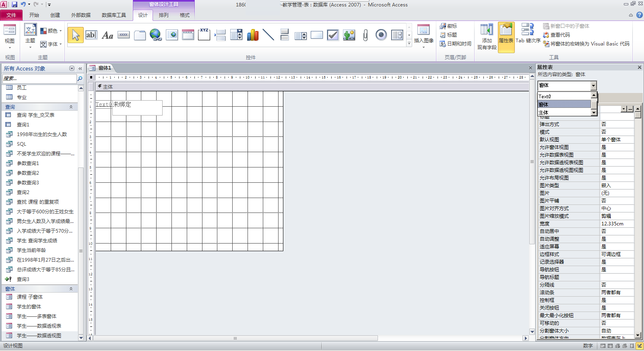This screenshot has width=644, height=351.
Task: Switch to the 创建 ribbon tab
Action: [55, 15]
